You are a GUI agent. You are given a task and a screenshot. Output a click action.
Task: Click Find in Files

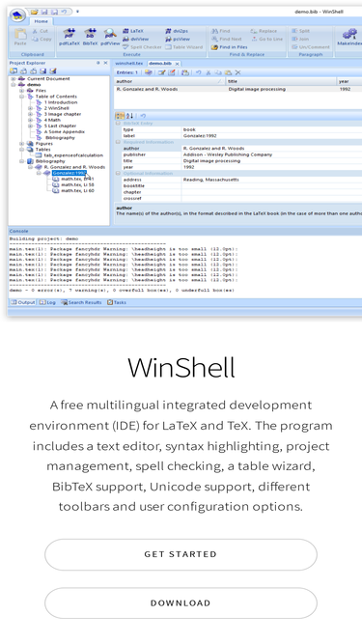coord(230,47)
